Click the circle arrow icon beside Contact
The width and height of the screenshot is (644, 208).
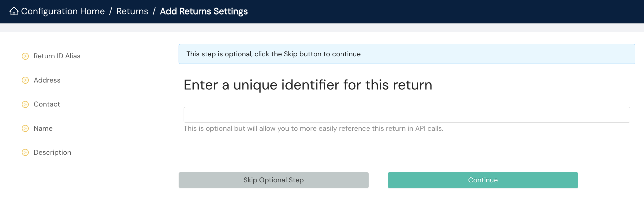25,104
